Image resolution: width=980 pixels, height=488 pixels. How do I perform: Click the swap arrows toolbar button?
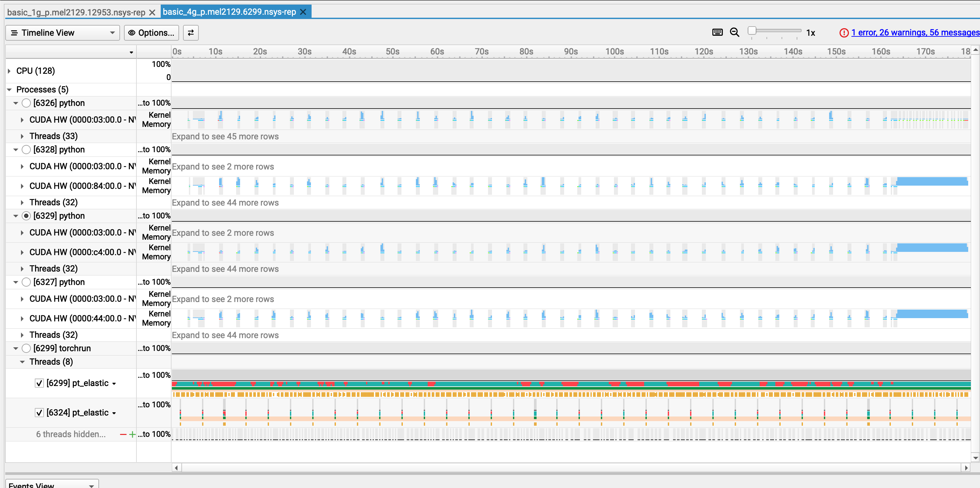pyautogui.click(x=191, y=33)
